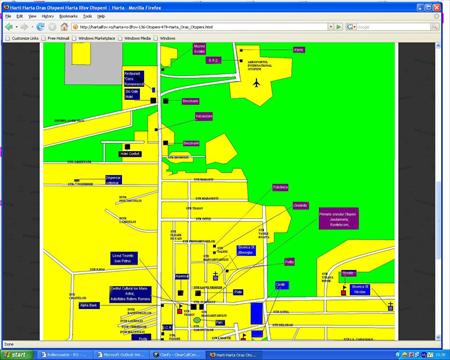This screenshot has height=360, width=450.
Task: Click the Start button on the taskbar
Action: coord(17,355)
